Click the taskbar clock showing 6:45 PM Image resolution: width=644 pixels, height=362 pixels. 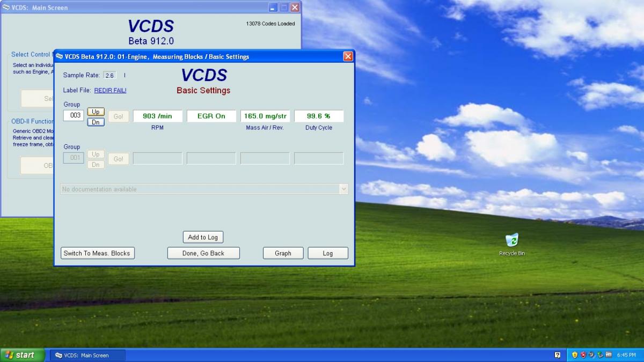pyautogui.click(x=626, y=355)
